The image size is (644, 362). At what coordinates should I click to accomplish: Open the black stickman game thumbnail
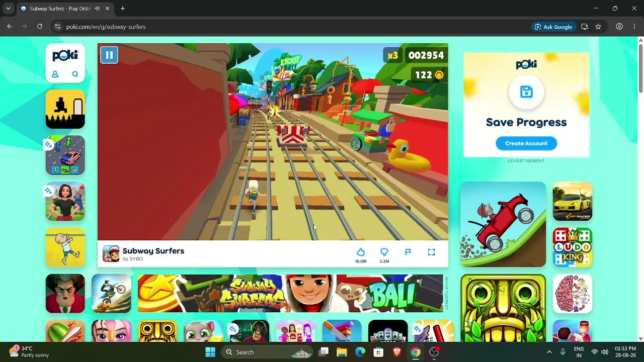point(65,109)
